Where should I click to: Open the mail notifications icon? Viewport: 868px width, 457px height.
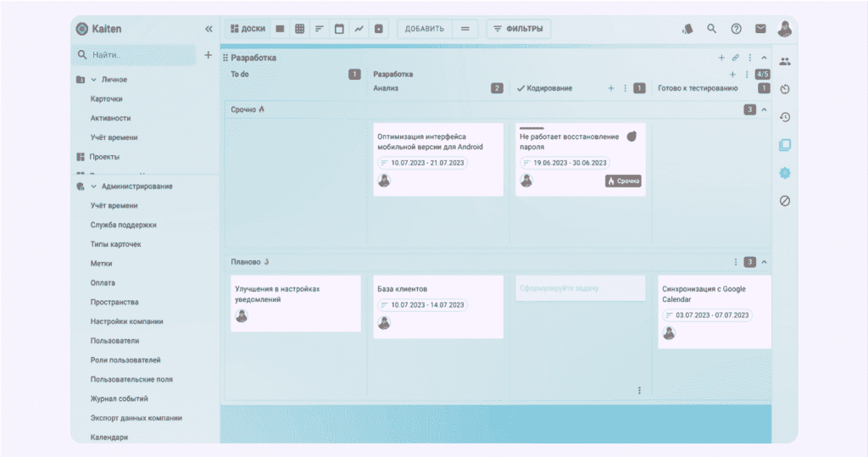[x=760, y=29]
